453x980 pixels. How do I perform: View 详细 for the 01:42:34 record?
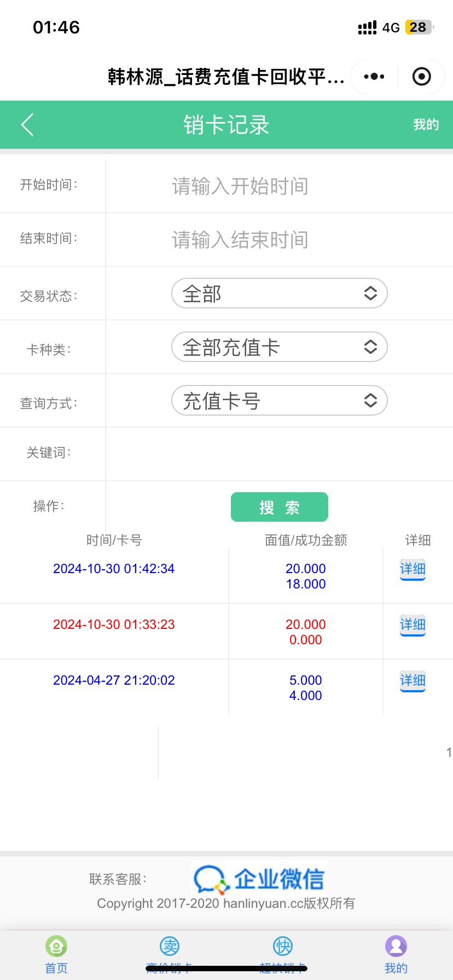413,569
